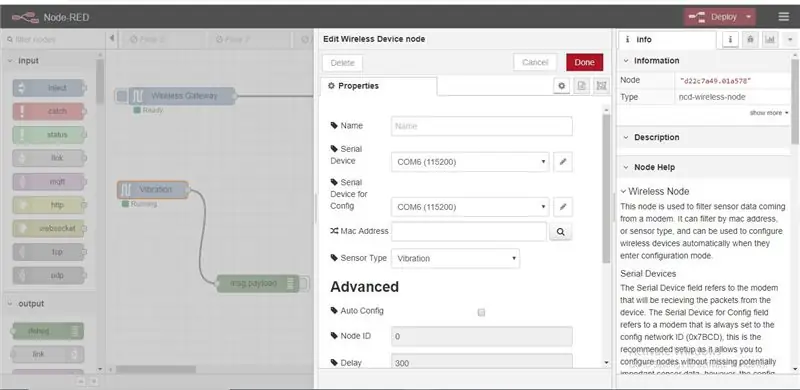Open node description document icon

coord(582,86)
